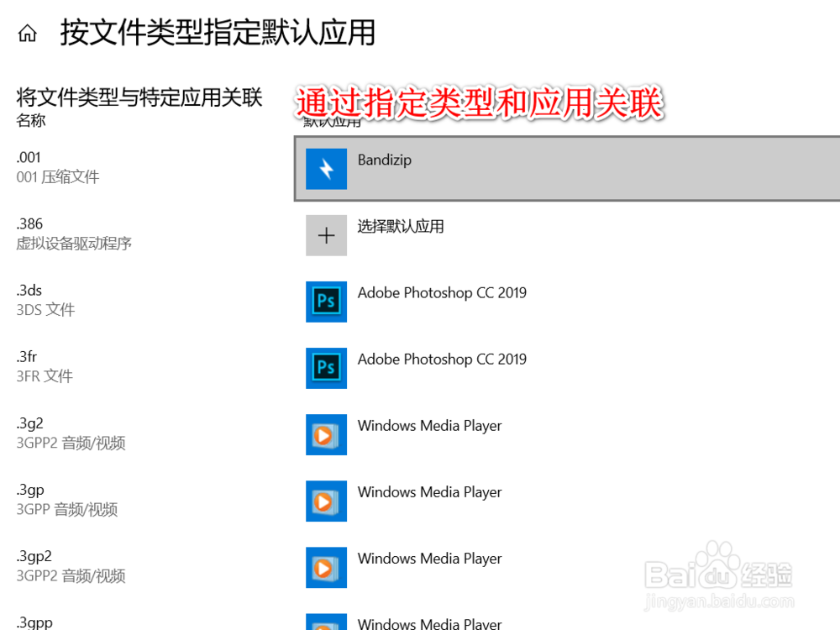This screenshot has width=840, height=630.
Task: Click the Bandizip app icon
Action: (x=326, y=169)
